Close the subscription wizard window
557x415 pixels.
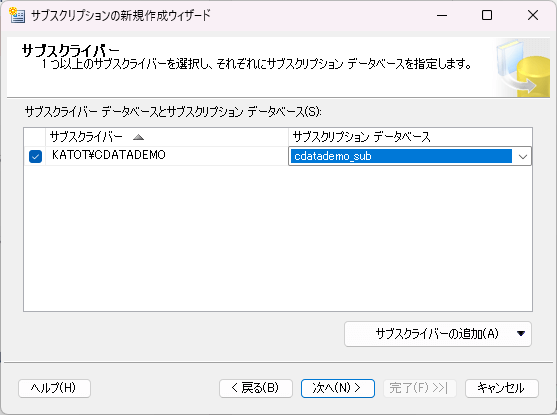[533, 15]
